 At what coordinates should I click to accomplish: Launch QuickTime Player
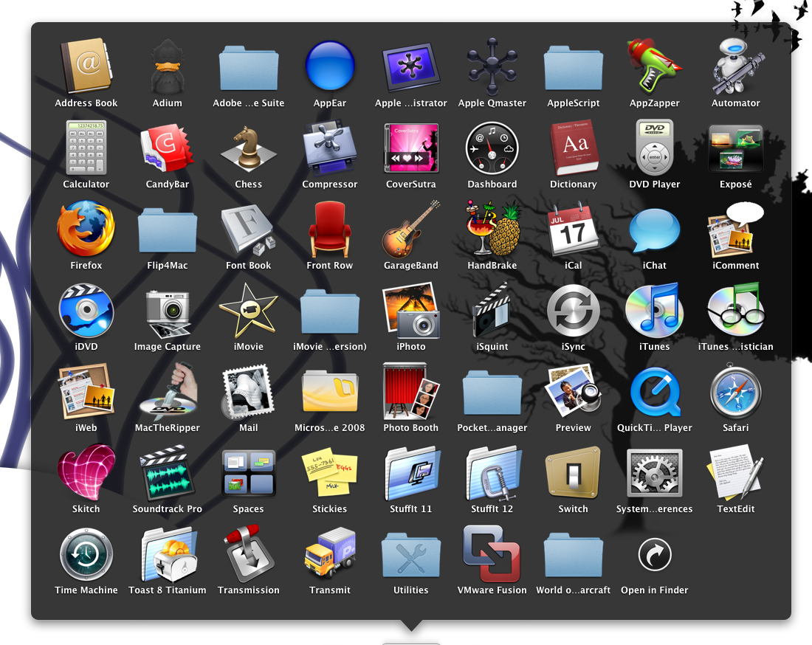[655, 392]
